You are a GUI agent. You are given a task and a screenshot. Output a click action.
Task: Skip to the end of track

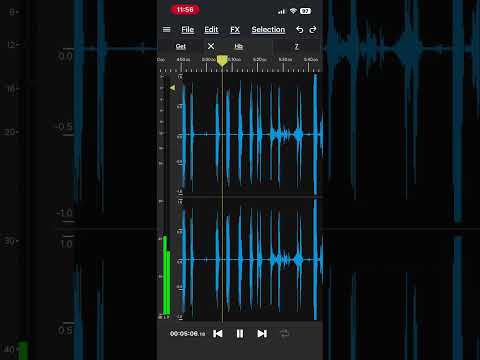pyautogui.click(x=262, y=334)
